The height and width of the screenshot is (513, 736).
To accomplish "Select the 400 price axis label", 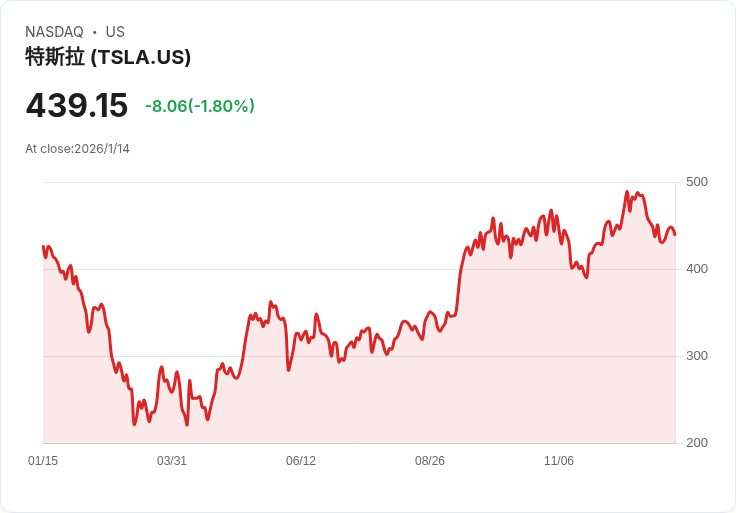I will coord(696,269).
